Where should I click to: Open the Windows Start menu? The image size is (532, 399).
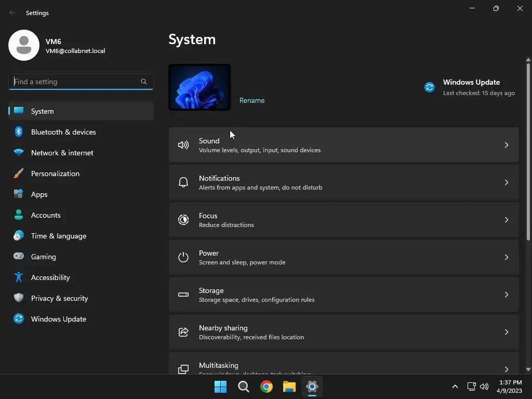click(220, 387)
